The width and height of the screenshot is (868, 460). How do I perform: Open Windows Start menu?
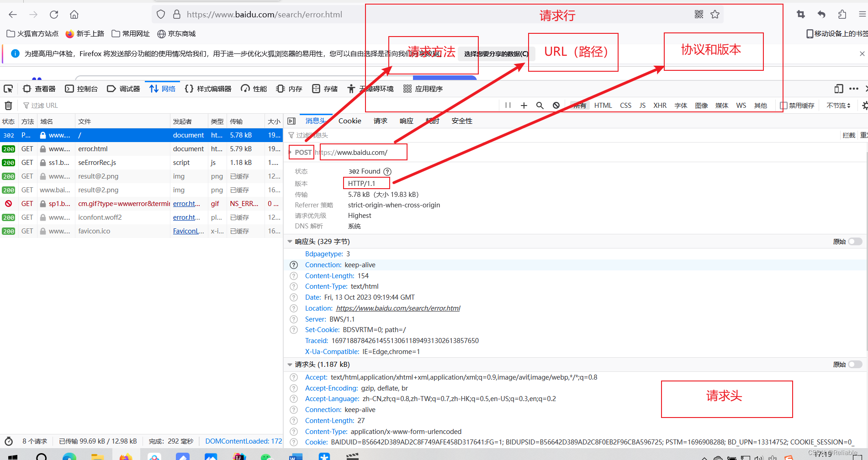(x=13, y=457)
